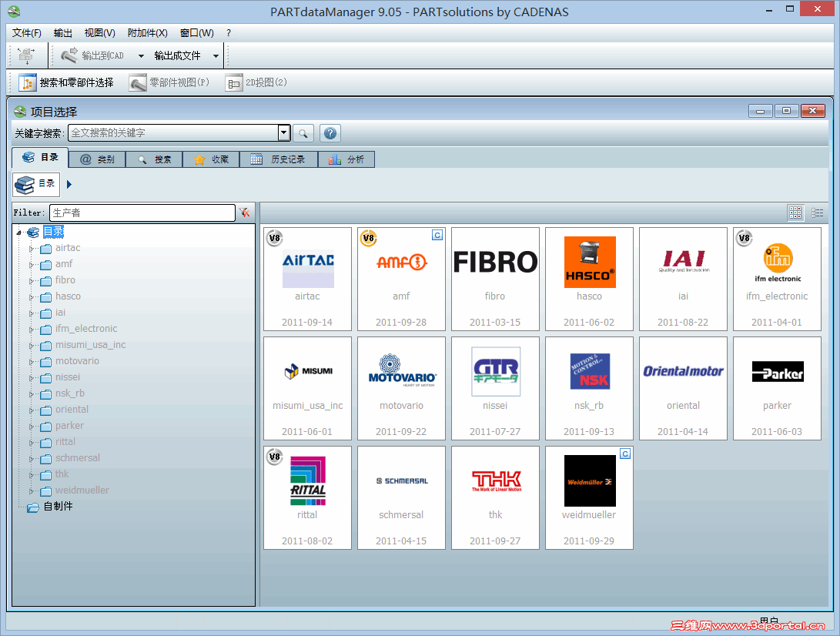This screenshot has height=636, width=840.
Task: Select the 收藏 favorites tab
Action: coord(211,159)
